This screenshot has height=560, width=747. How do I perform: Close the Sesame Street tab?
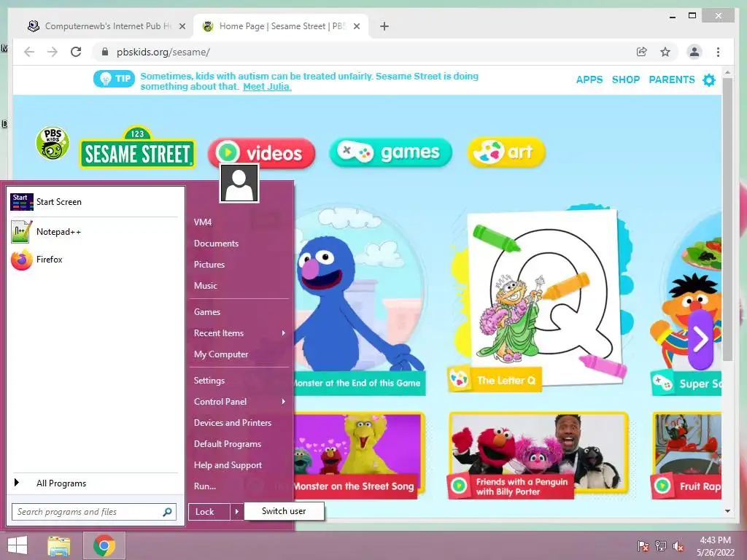(356, 26)
